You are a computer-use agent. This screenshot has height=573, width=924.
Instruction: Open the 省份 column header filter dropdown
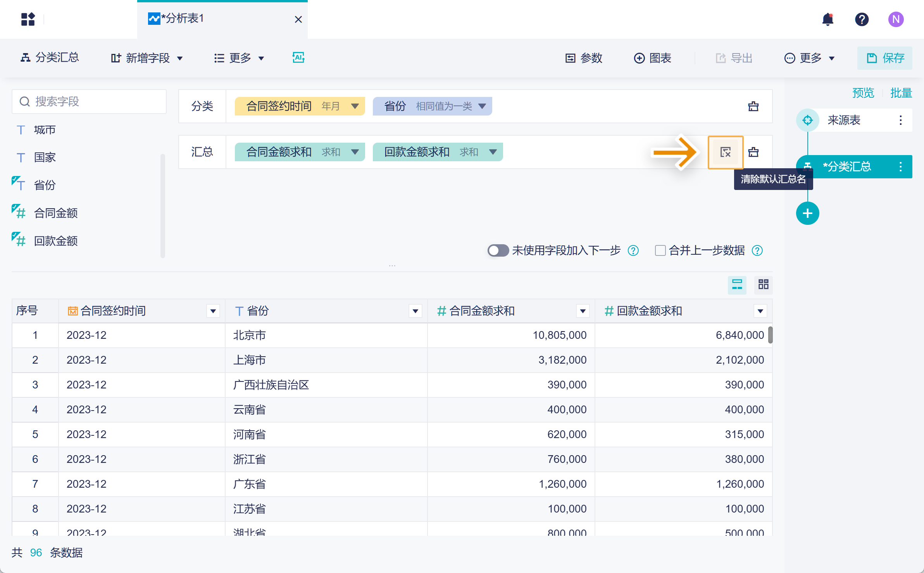415,311
